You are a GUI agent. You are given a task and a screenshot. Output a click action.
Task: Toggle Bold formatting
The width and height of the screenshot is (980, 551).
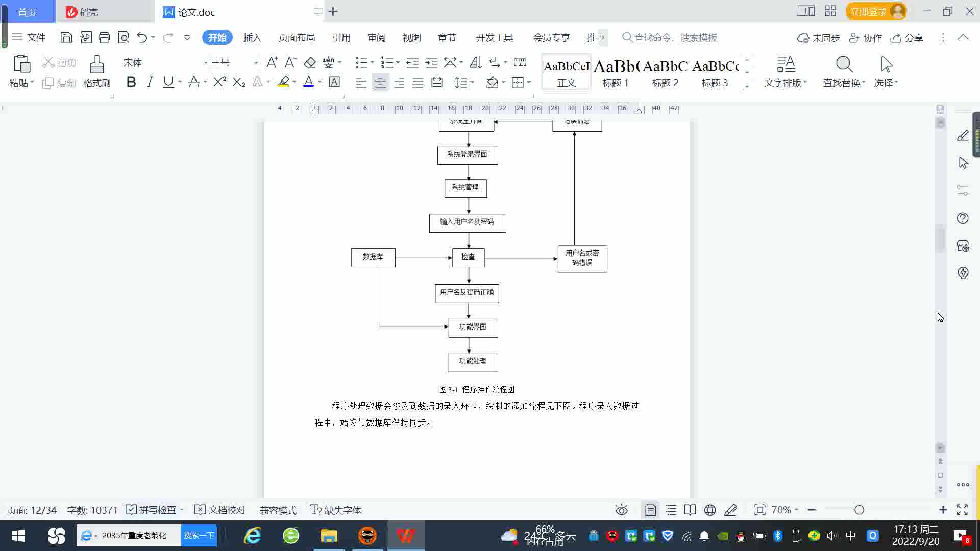[131, 82]
